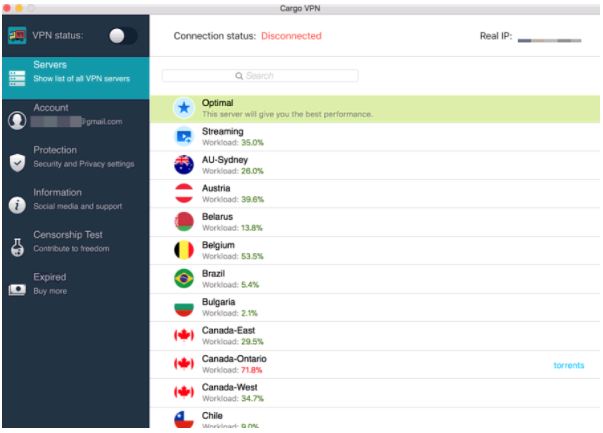Click the Optimal star icon
Screen dimensions: 603x433
184,108
